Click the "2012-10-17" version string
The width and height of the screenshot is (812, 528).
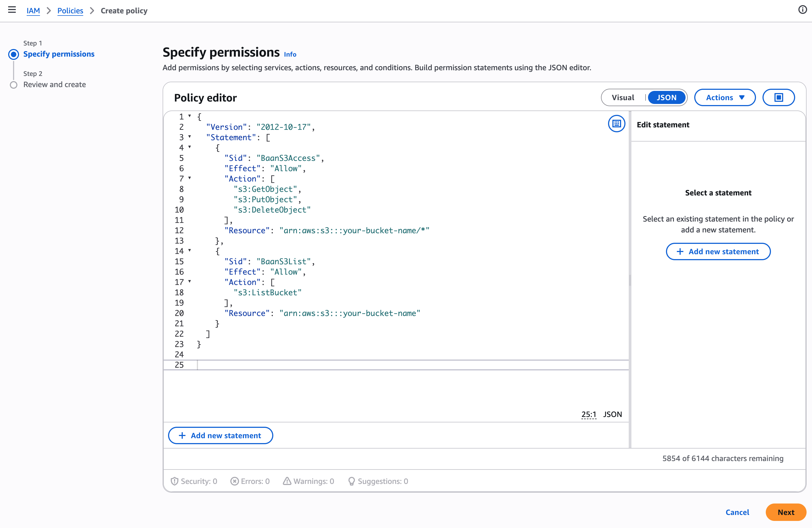284,127
